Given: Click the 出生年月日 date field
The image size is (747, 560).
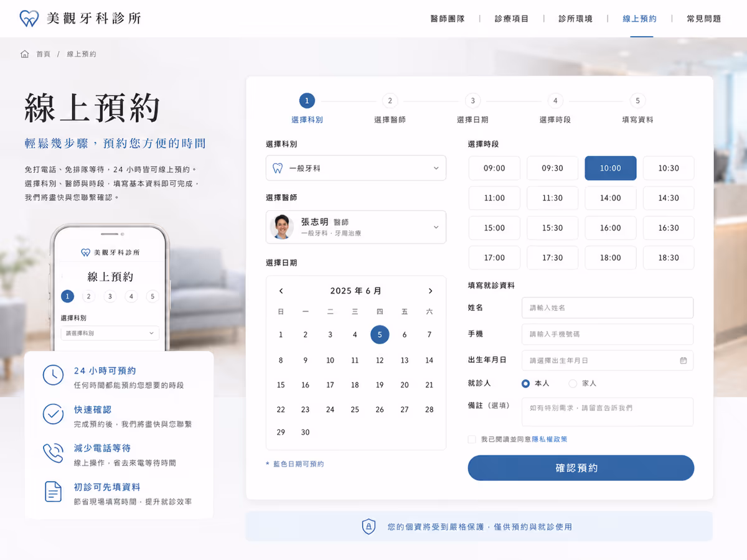Looking at the screenshot, I should click(x=608, y=360).
